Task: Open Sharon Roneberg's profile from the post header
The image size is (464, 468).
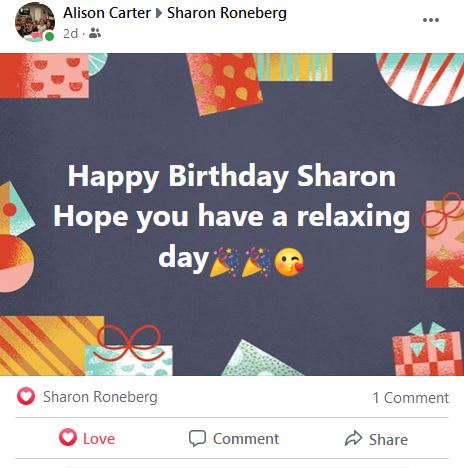Action: (227, 13)
